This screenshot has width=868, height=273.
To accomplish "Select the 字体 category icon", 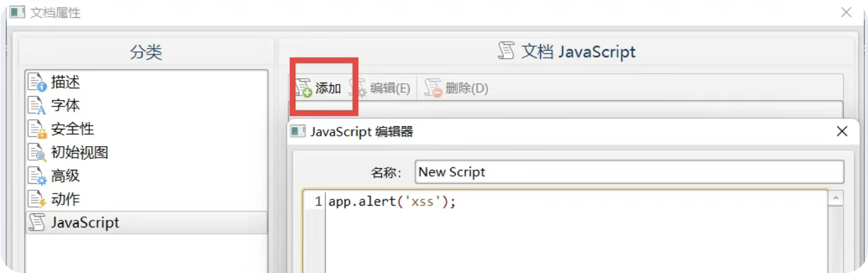I will 38,105.
